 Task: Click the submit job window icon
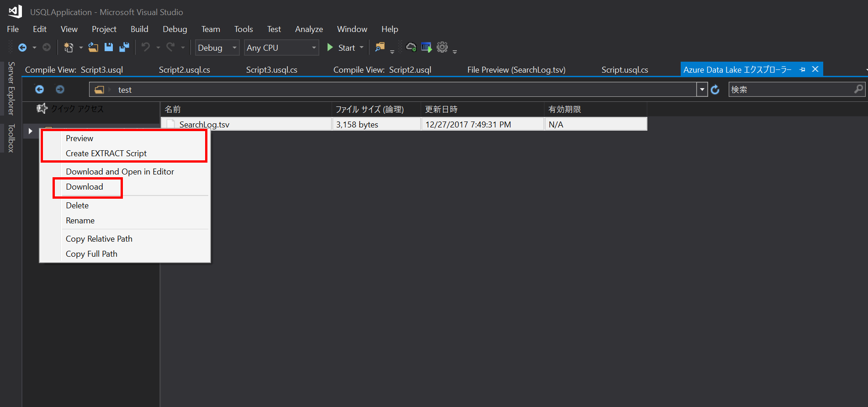pos(427,48)
